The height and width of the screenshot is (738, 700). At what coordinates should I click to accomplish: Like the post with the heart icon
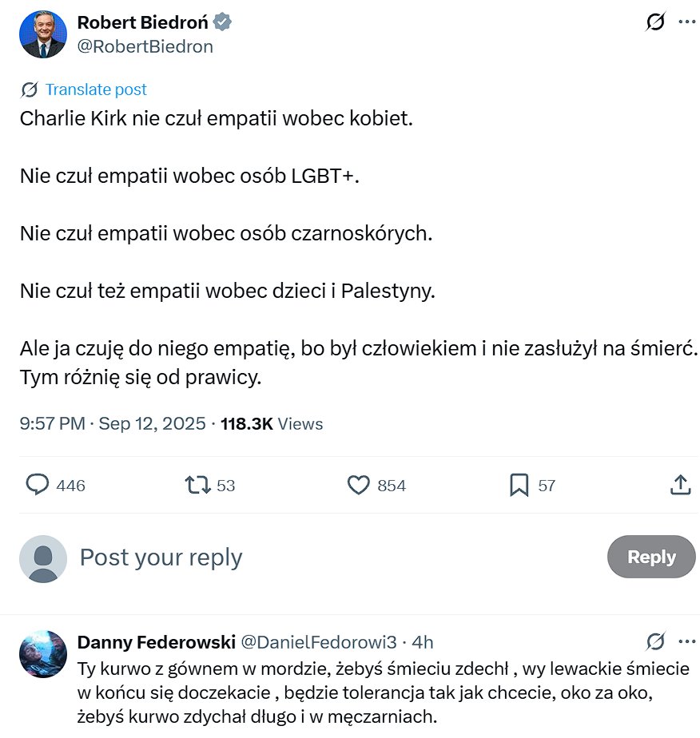359,485
